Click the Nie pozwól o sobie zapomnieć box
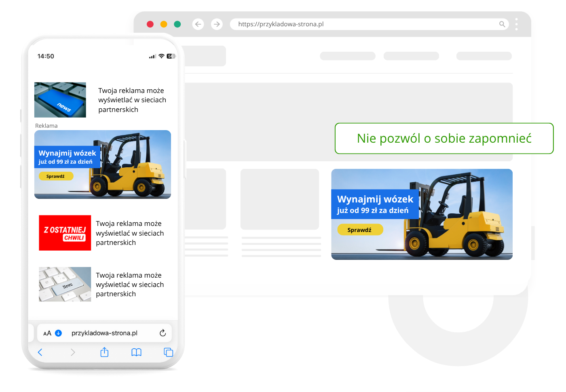 tap(444, 138)
